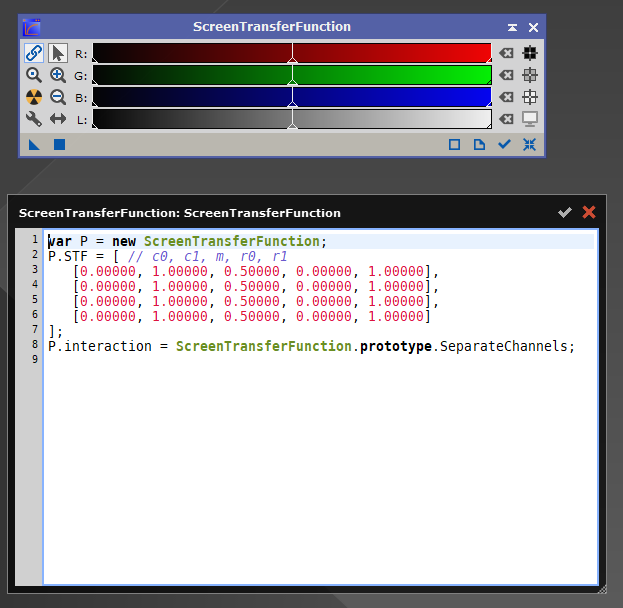Select the Zoom In magnifier tool

58,75
